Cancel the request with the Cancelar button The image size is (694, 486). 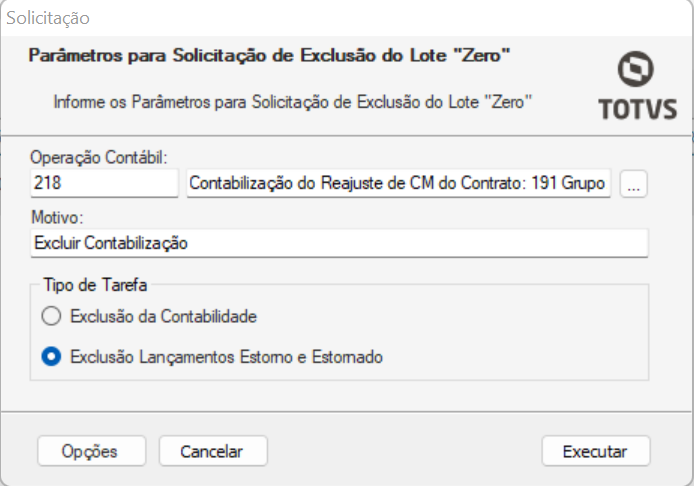coord(213,451)
